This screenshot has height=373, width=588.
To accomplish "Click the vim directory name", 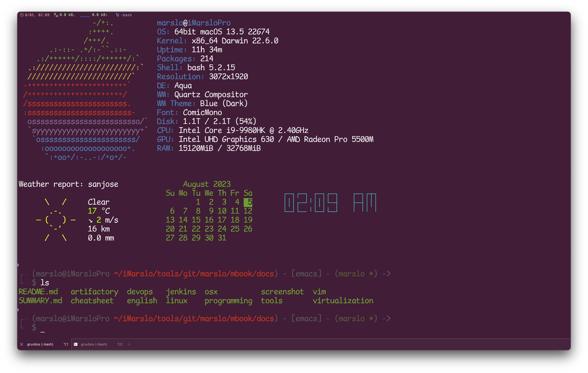I will click(319, 292).
